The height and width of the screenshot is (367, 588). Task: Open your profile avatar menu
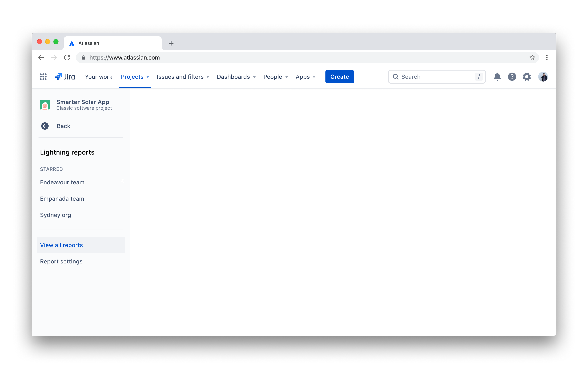click(x=543, y=77)
